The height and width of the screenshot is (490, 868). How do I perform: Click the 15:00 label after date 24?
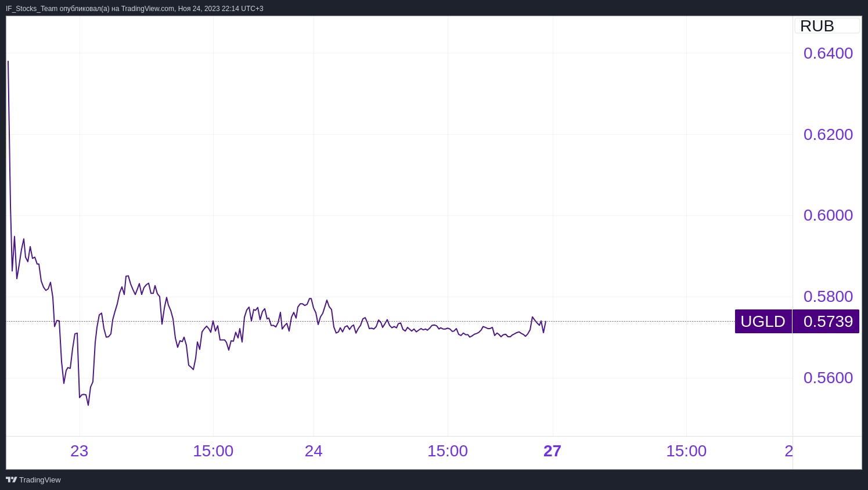point(448,451)
